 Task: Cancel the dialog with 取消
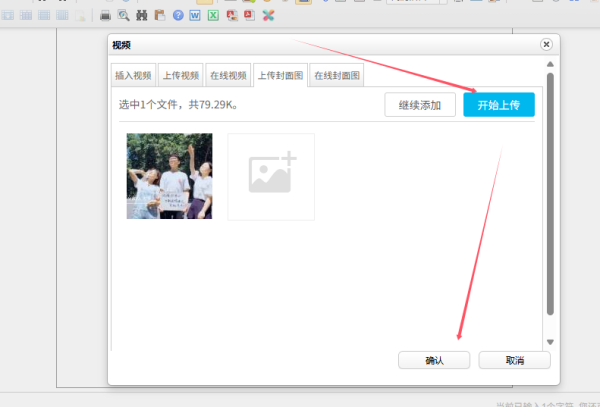point(514,360)
